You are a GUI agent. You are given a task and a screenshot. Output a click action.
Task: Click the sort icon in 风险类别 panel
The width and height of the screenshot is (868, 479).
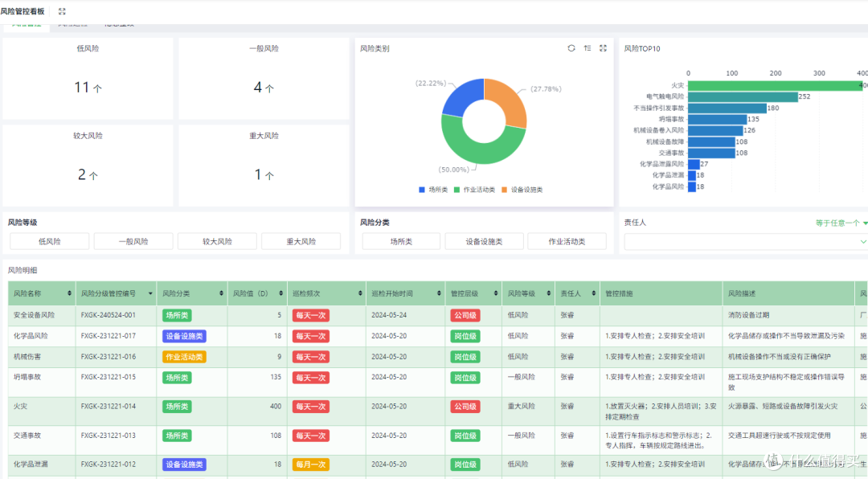click(588, 48)
